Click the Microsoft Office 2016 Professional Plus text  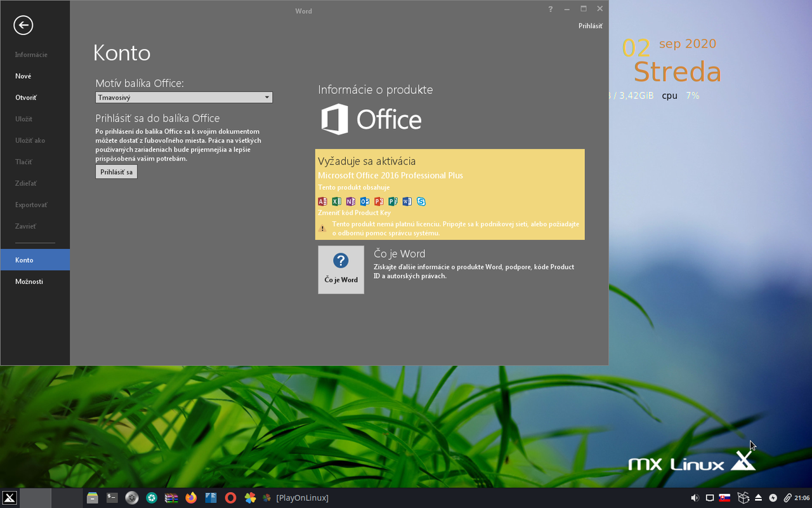pyautogui.click(x=390, y=175)
